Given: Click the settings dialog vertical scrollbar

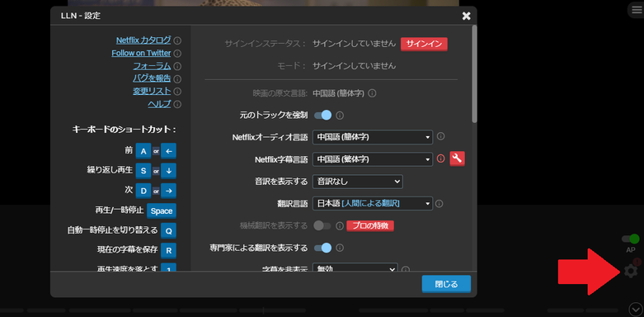Looking at the screenshot, I should click(x=474, y=74).
